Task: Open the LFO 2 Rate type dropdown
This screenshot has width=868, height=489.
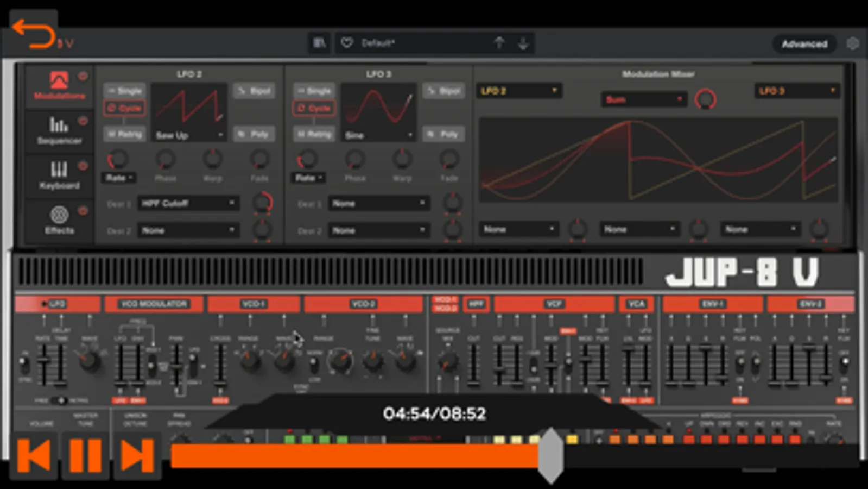Action: pos(119,178)
